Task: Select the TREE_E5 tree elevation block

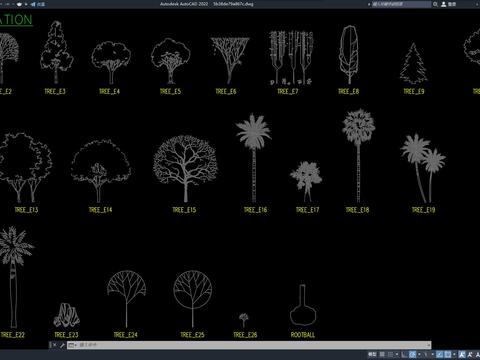Action: point(170,61)
